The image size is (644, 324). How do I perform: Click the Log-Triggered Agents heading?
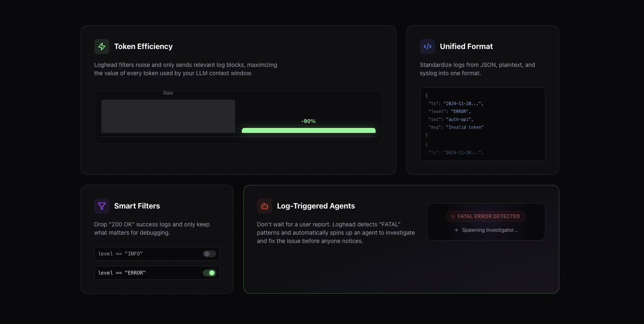click(x=316, y=206)
